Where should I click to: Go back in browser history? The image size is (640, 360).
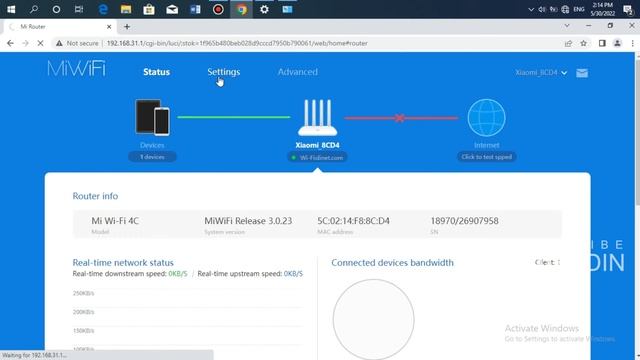[x=10, y=43]
